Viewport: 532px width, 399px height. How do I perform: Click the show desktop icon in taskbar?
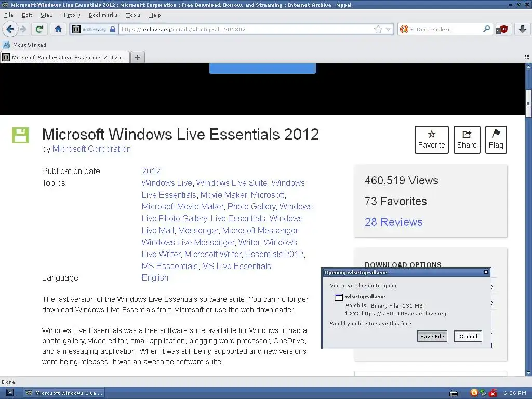point(9,393)
